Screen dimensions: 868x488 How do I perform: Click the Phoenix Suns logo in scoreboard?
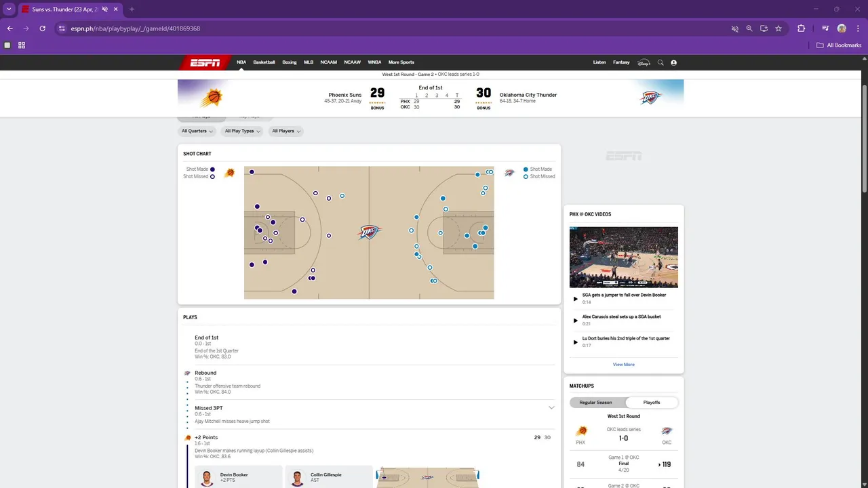211,98
